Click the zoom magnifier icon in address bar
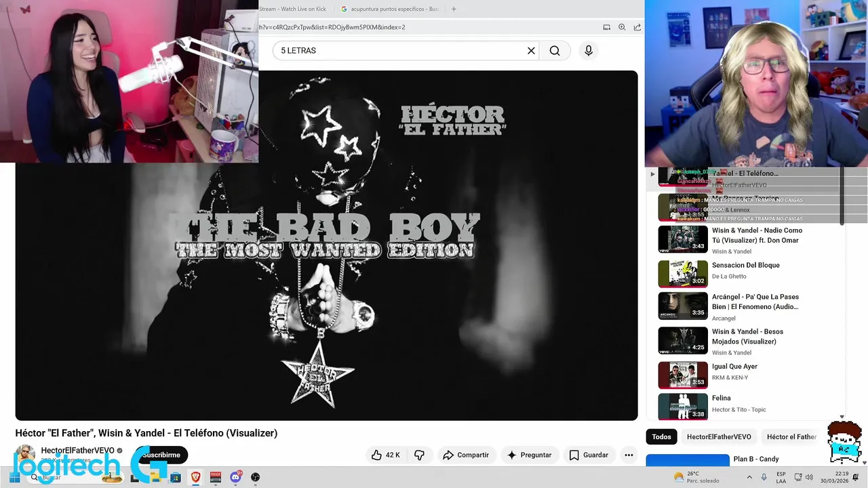This screenshot has height=488, width=868. click(x=622, y=27)
